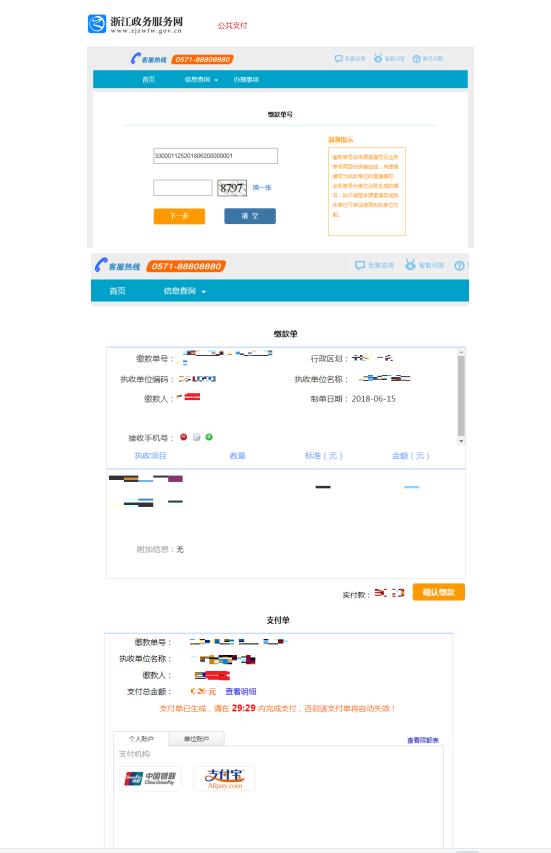Open the smart Q&A robot icon in top header
Screen dimensions: 551x853
(378, 58)
